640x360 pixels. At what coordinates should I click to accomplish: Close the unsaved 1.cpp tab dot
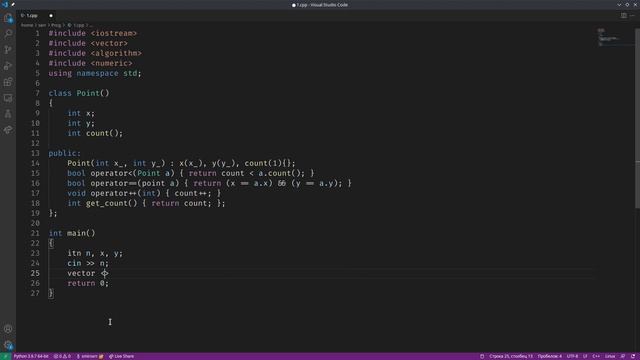click(x=51, y=16)
